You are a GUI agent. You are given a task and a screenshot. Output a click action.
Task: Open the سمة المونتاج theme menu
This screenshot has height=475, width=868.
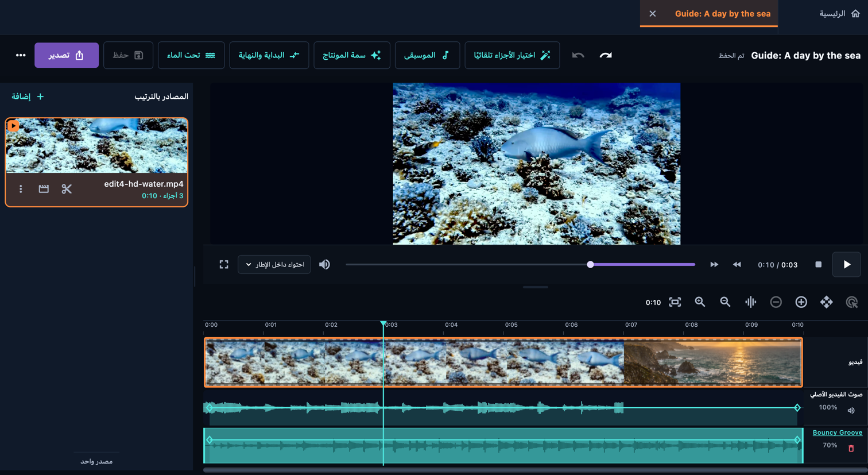(x=352, y=55)
